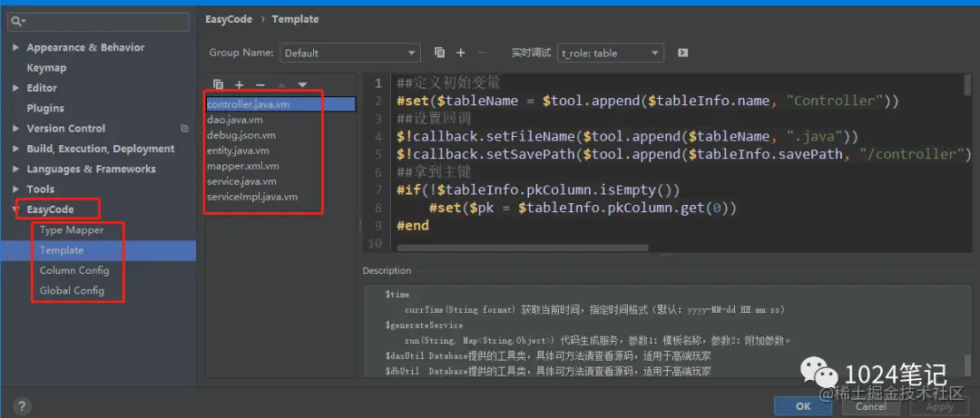Select the EasyCode tree item

click(x=50, y=209)
